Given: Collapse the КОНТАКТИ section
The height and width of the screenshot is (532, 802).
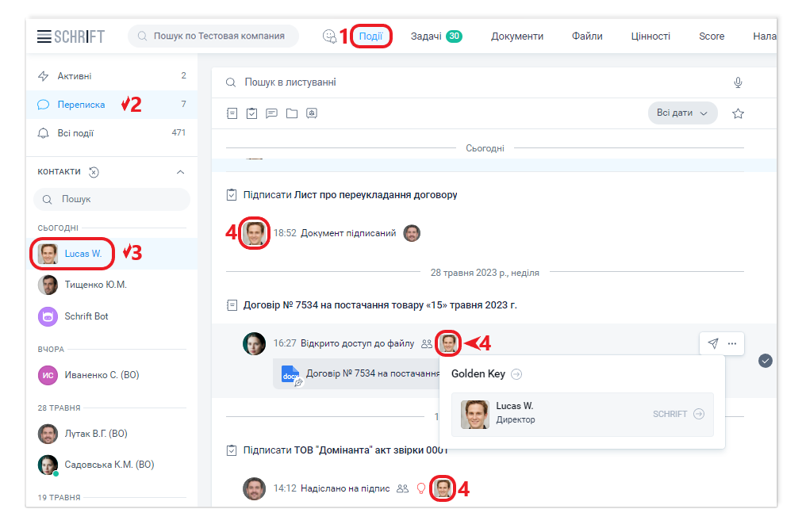Looking at the screenshot, I should point(181,172).
